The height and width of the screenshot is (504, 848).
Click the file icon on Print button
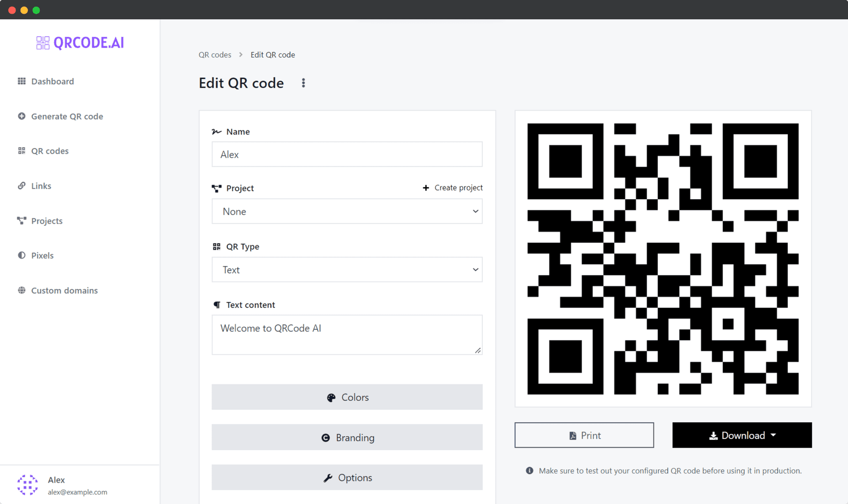pos(573,436)
